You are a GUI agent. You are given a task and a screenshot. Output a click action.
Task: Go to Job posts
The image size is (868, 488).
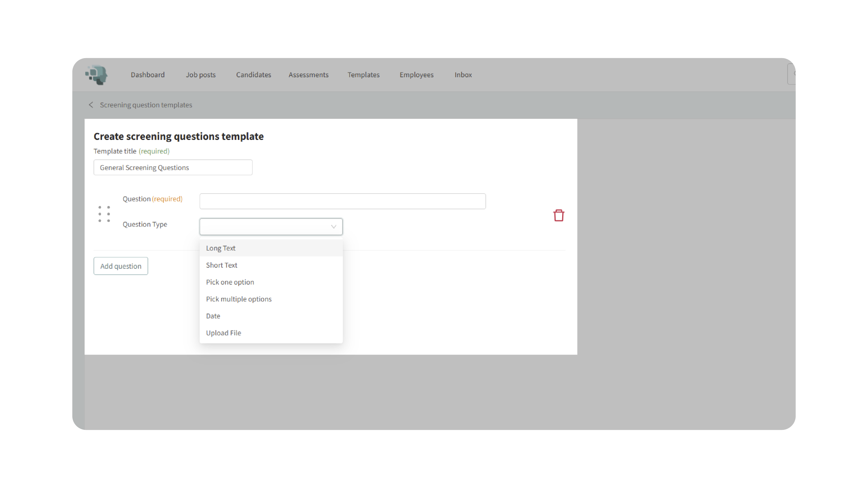201,75
